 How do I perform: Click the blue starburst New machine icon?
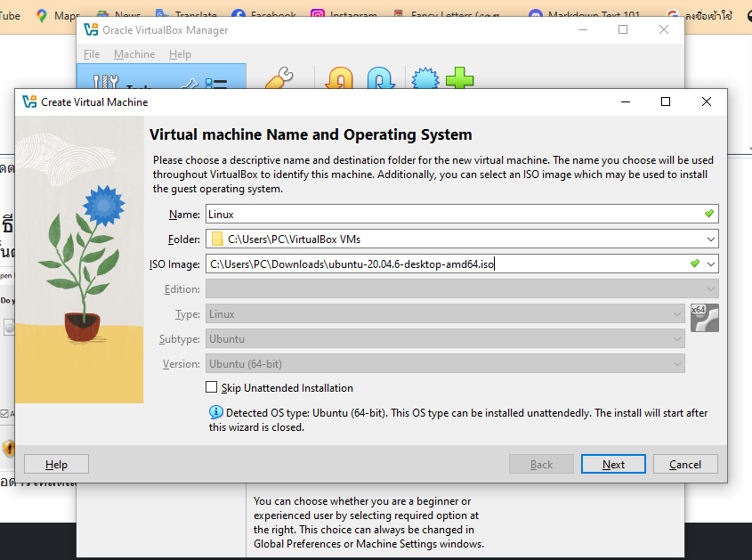pos(425,80)
